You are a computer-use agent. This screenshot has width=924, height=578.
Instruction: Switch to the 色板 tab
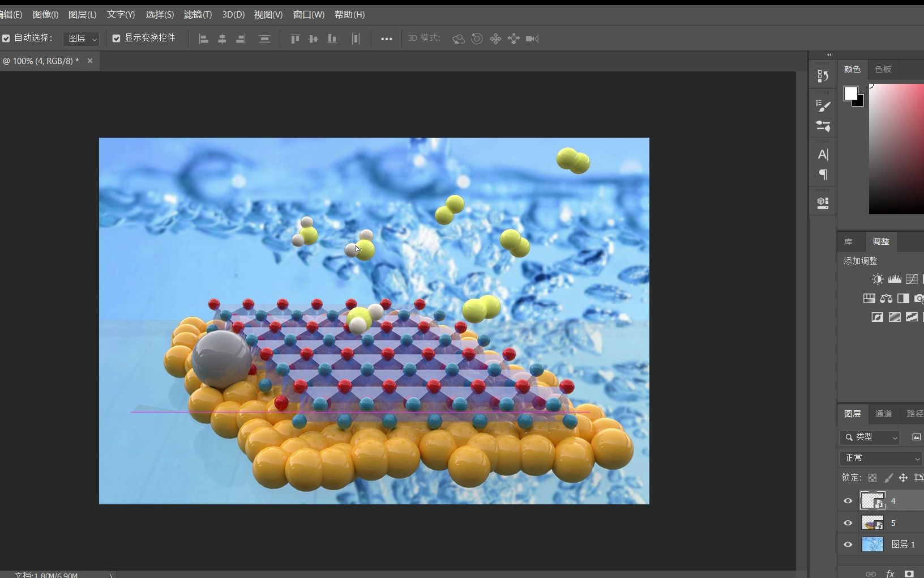tap(883, 69)
